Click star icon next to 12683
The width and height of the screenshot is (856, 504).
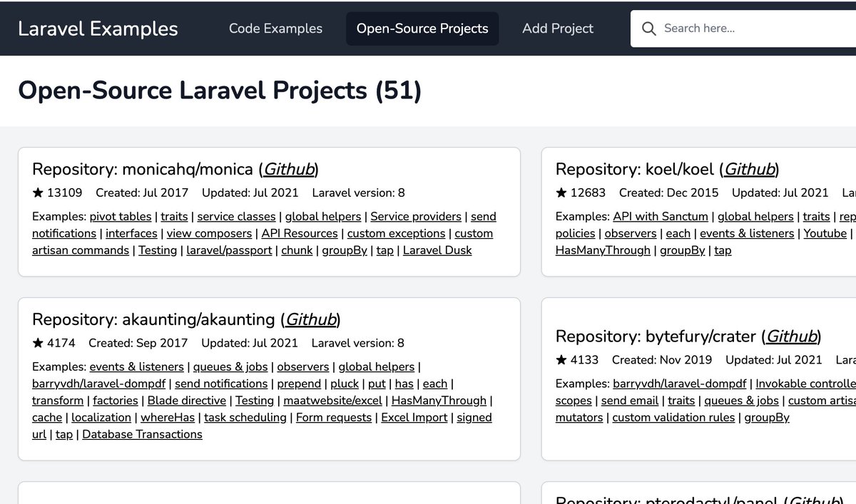561,192
